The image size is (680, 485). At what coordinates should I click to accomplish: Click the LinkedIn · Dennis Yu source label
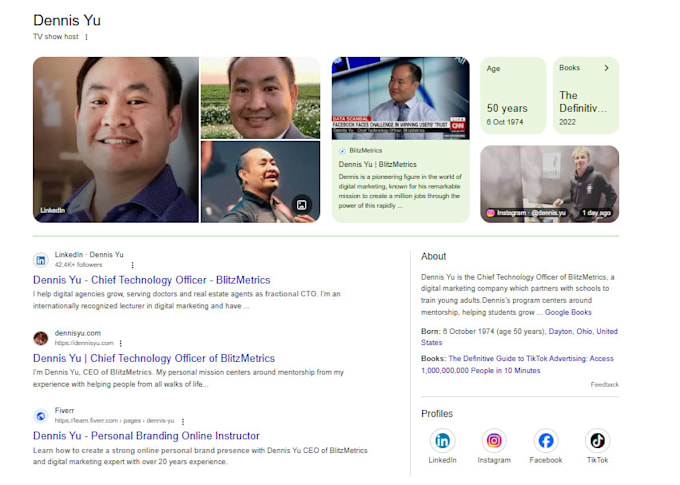89,255
